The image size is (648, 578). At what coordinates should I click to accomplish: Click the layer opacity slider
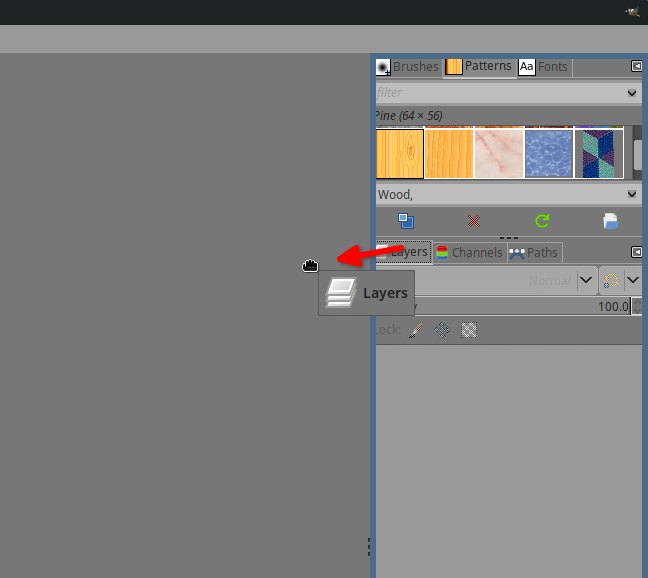(x=521, y=306)
